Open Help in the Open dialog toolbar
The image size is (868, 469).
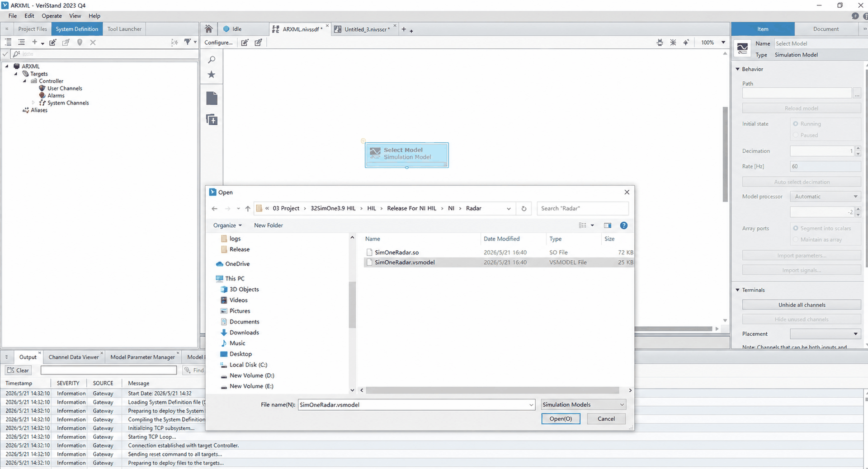pos(624,225)
